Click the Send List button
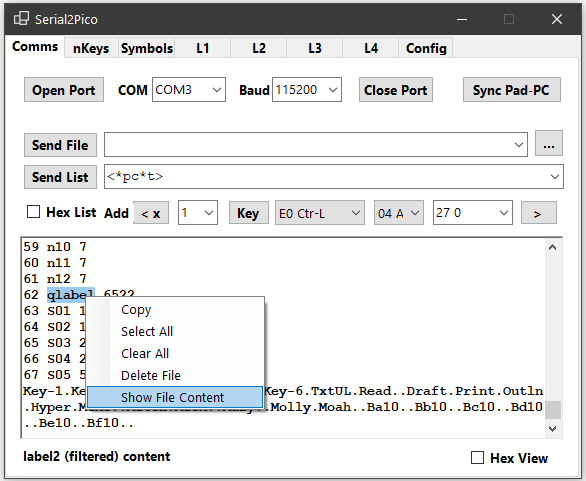Viewport: 586px width, 481px height. click(61, 177)
